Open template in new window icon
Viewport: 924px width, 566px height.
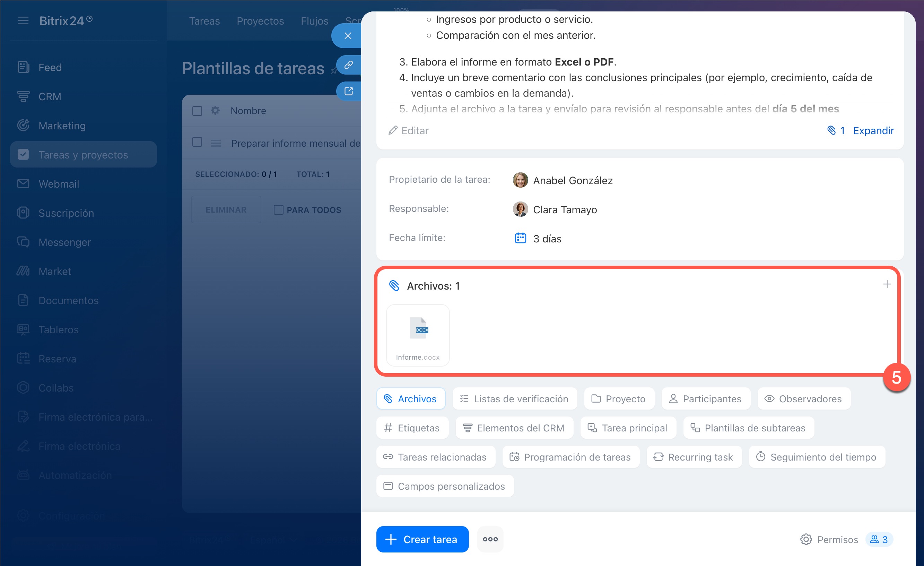[x=348, y=91]
